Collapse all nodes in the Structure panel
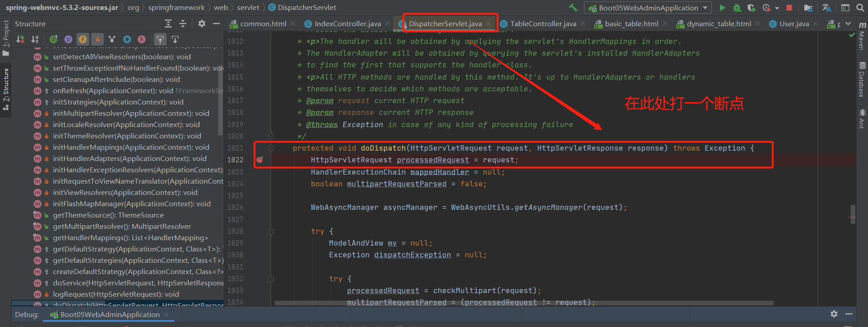This screenshot has height=327, width=868. coord(183,24)
